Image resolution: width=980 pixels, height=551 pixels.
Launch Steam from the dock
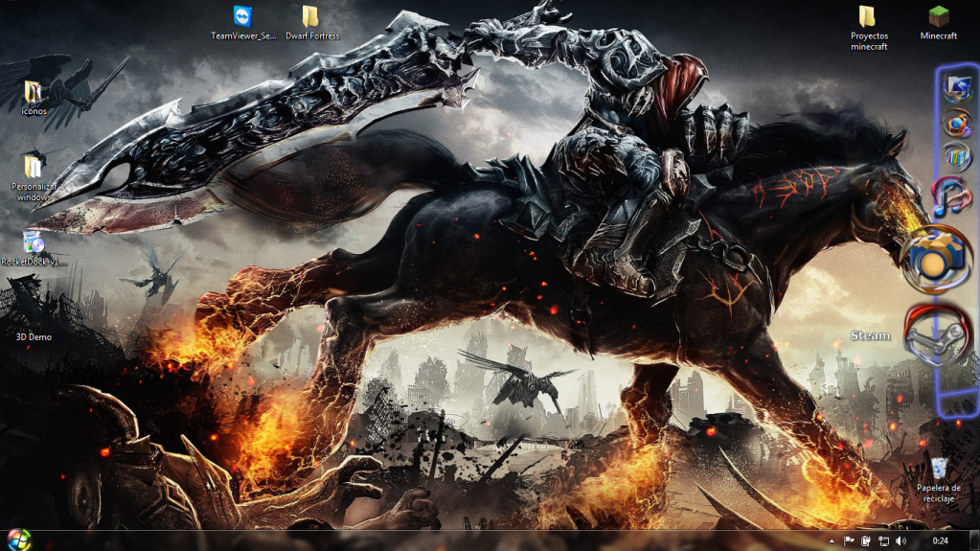click(938, 336)
